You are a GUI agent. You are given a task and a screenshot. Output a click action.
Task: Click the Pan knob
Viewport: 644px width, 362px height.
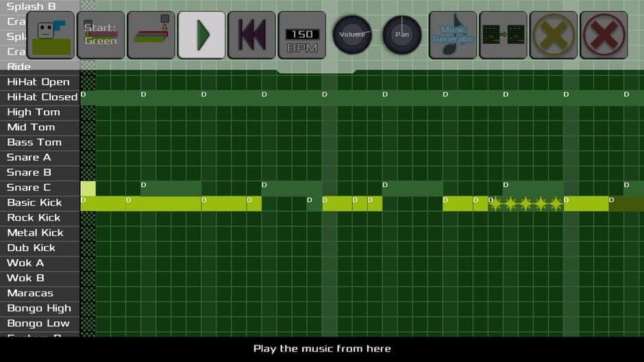pos(402,35)
